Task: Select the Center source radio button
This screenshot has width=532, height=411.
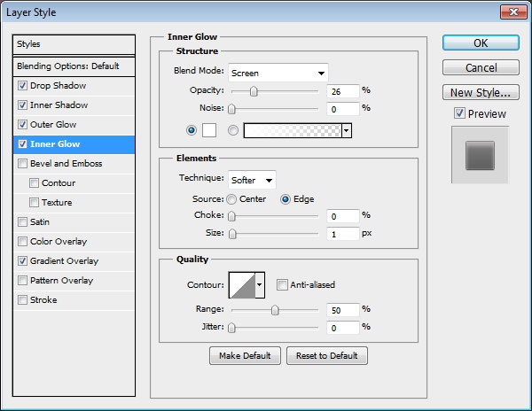Action: tap(232, 199)
